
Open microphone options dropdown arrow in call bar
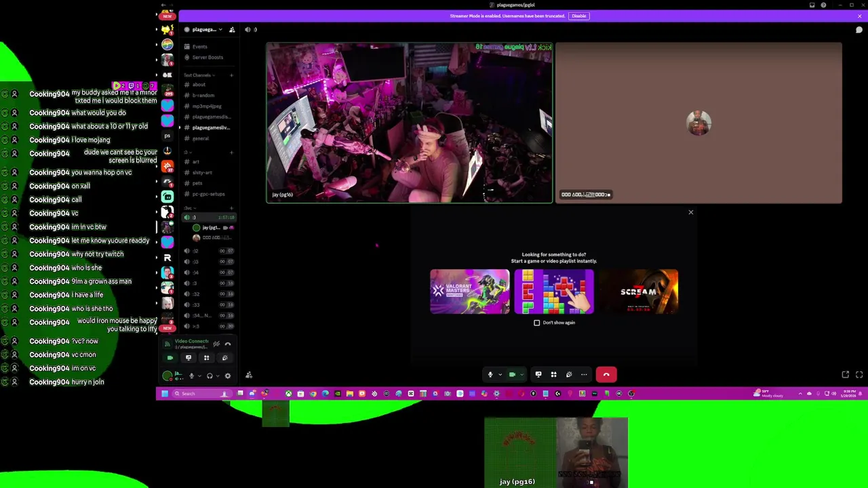(500, 374)
